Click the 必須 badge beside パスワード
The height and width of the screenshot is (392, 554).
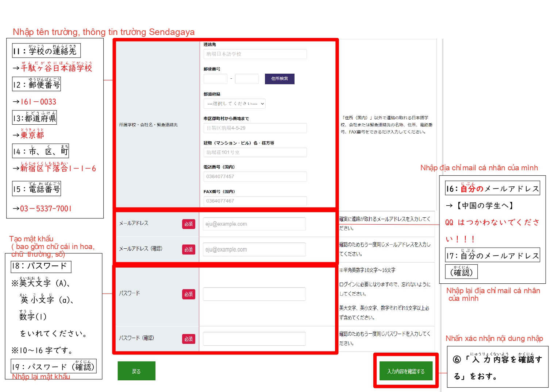(188, 294)
